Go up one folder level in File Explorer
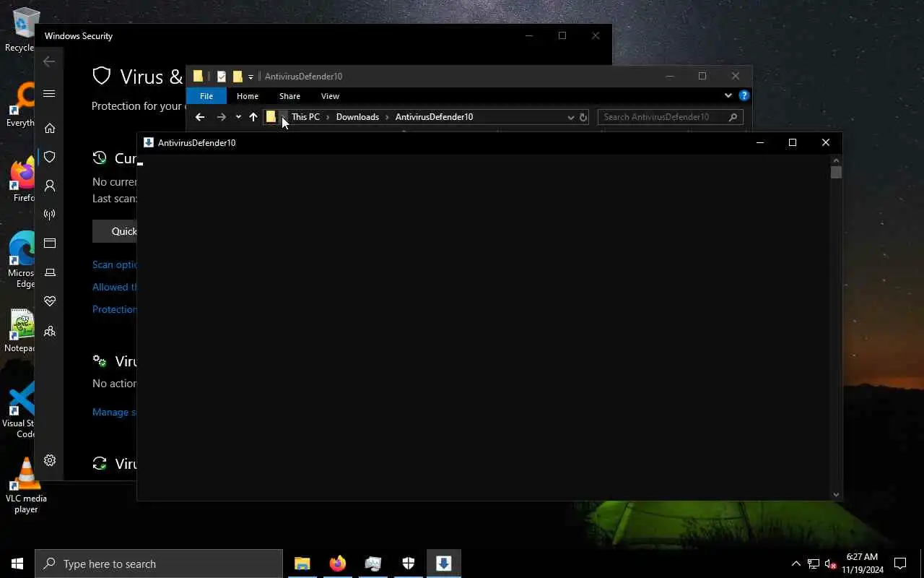 253,117
